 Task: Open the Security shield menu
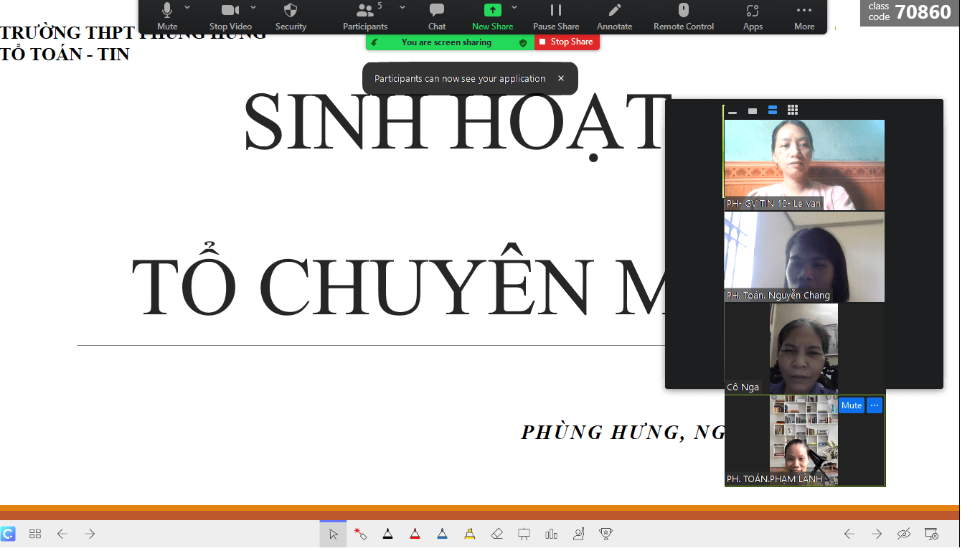(x=291, y=17)
